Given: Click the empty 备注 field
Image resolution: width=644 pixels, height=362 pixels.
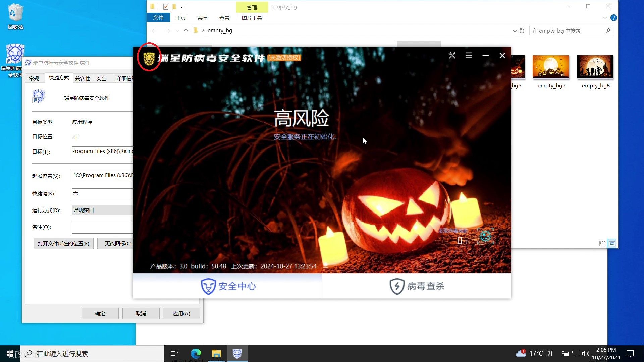Looking at the screenshot, I should click(103, 227).
